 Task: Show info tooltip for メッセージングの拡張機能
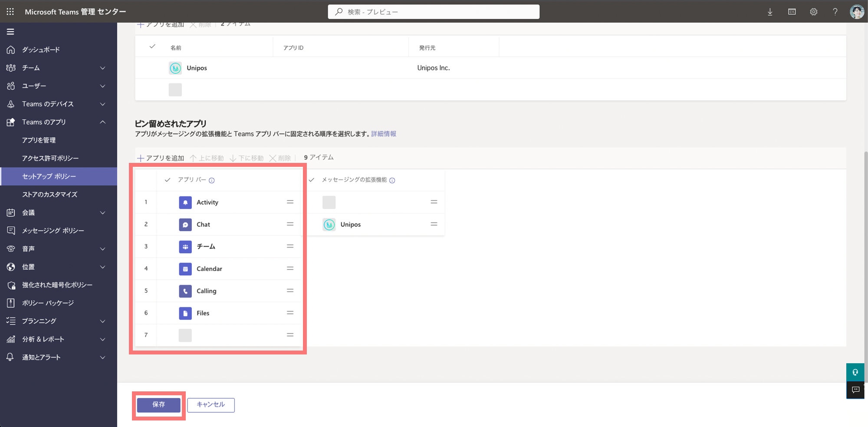(x=392, y=180)
